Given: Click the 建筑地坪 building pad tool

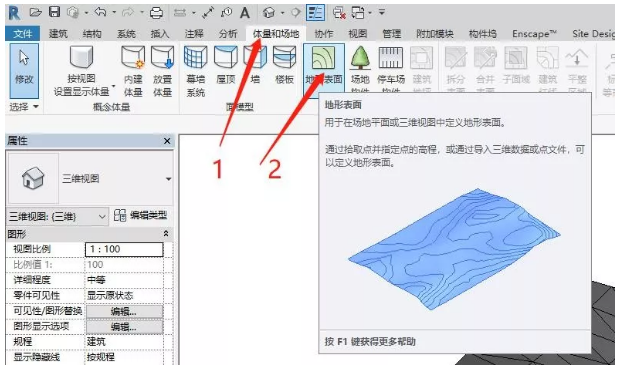Looking at the screenshot, I should click(x=422, y=69).
